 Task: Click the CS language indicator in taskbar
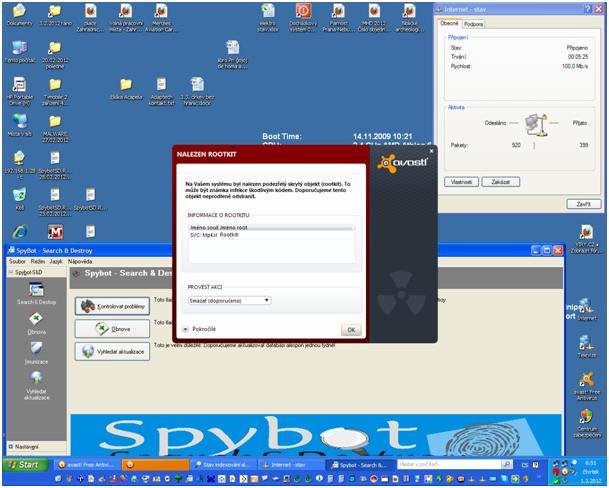(525, 465)
